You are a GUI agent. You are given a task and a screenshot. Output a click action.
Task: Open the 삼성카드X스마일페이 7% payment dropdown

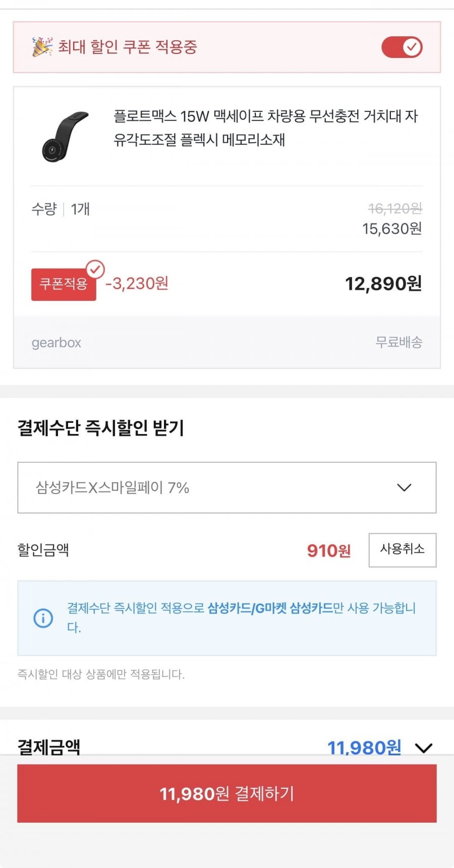pos(226,487)
